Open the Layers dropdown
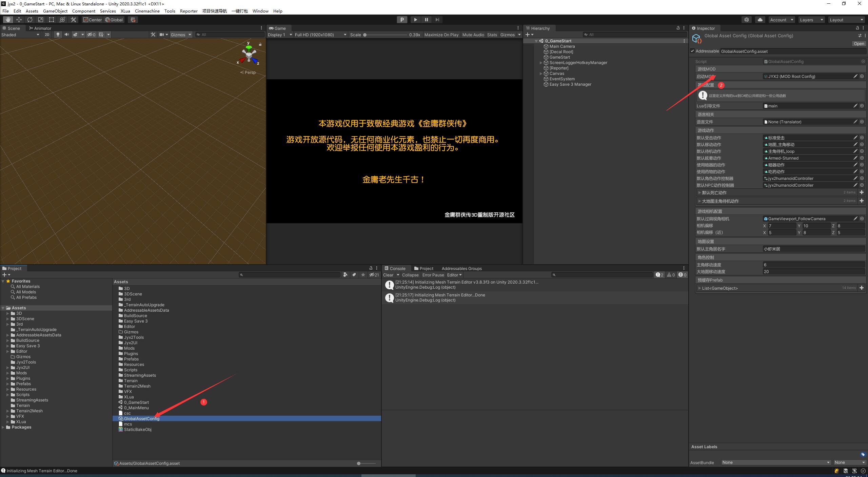This screenshot has height=477, width=868. click(811, 20)
